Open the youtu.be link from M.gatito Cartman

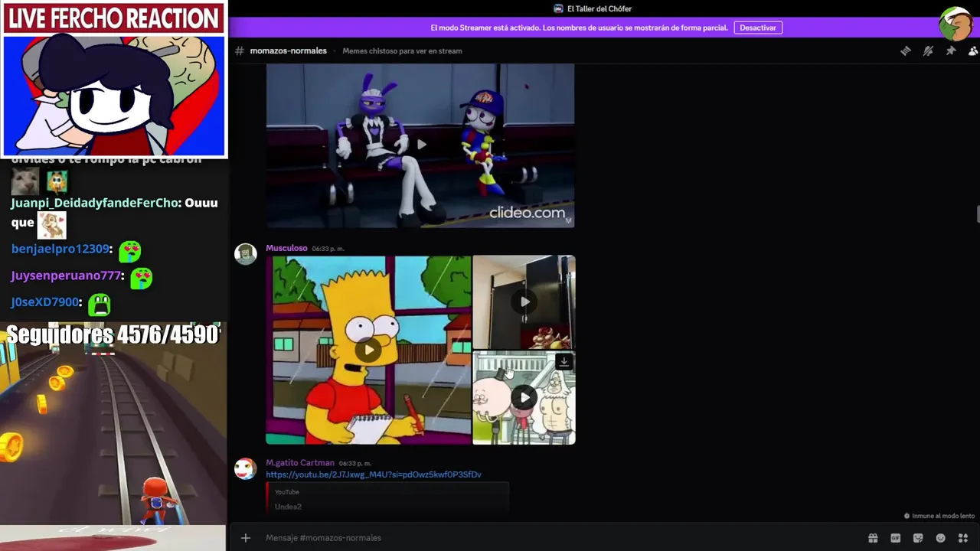tap(374, 474)
